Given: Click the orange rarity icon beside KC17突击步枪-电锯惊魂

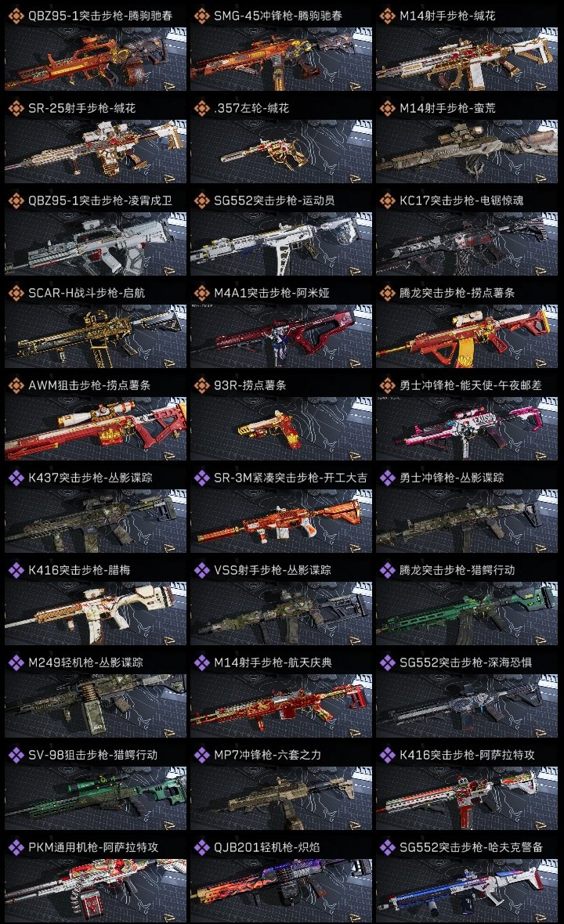Looking at the screenshot, I should (387, 200).
